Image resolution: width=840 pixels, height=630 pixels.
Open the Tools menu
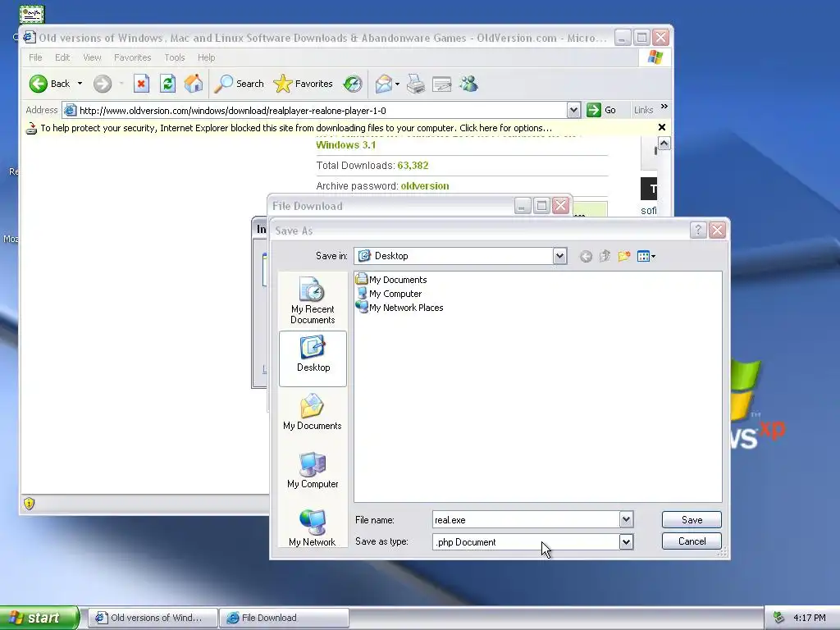coord(174,57)
